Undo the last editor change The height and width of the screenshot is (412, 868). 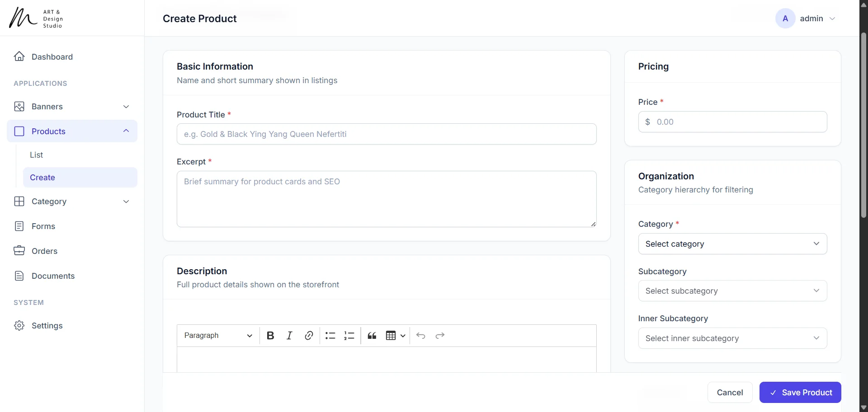point(421,336)
